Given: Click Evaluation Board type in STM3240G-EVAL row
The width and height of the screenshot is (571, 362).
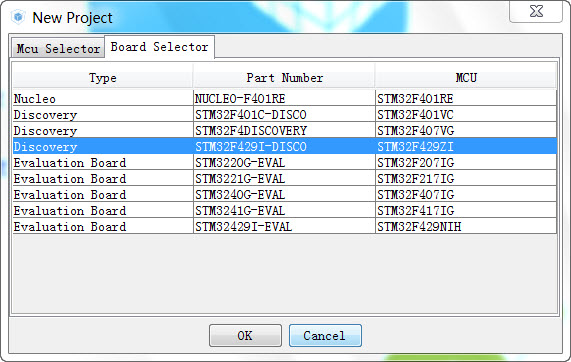Looking at the screenshot, I should tap(103, 194).
